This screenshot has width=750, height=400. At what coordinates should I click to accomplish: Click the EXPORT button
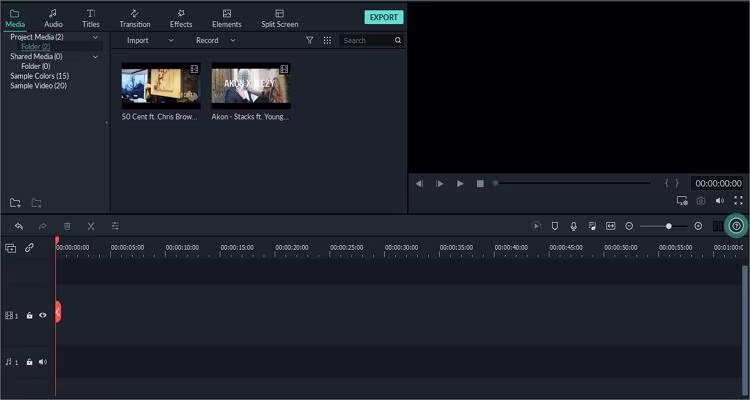coord(384,17)
